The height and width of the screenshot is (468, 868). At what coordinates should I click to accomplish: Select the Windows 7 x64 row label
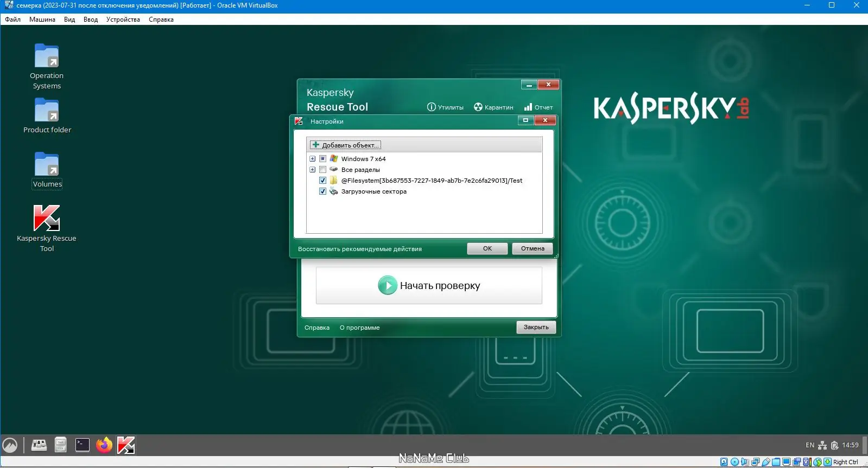pyautogui.click(x=363, y=159)
